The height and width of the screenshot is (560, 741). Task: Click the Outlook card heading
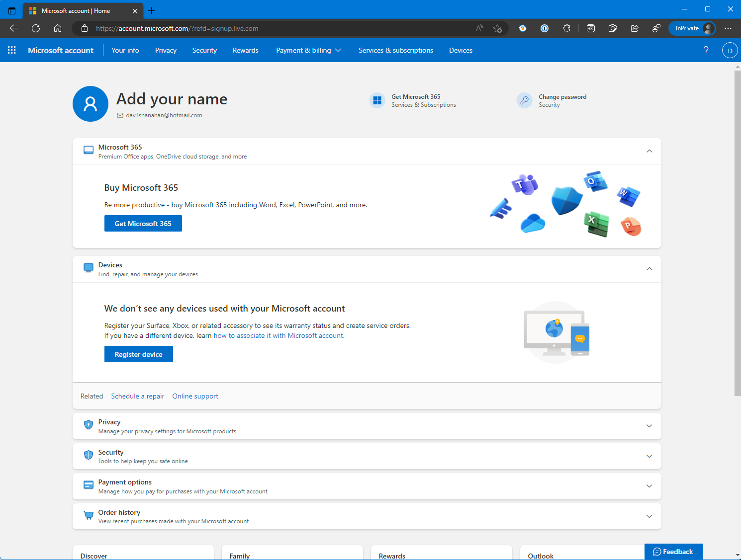point(541,556)
